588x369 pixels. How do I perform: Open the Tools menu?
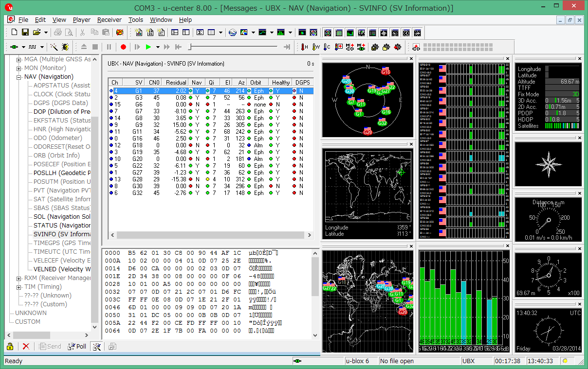click(136, 19)
